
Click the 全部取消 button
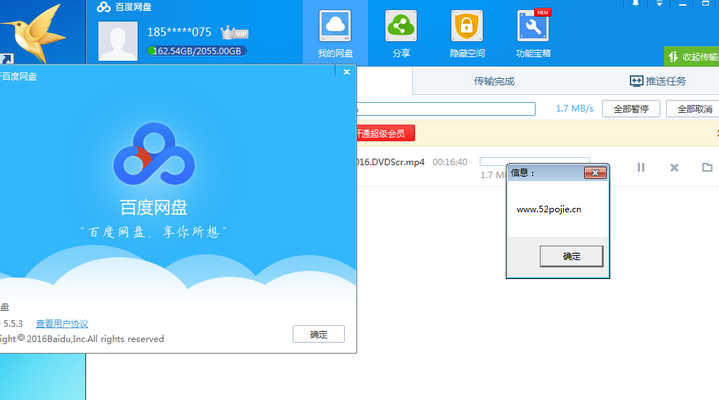(x=694, y=109)
